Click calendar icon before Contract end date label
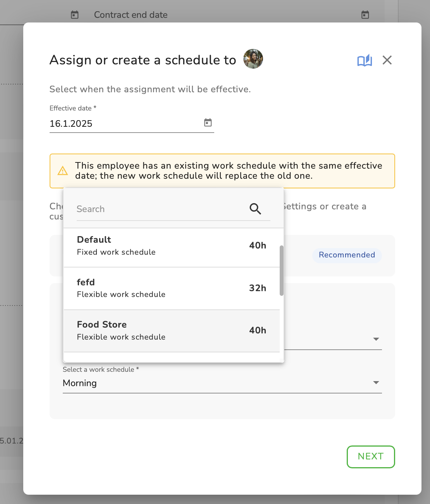Image resolution: width=430 pixels, height=504 pixels. coord(75,15)
